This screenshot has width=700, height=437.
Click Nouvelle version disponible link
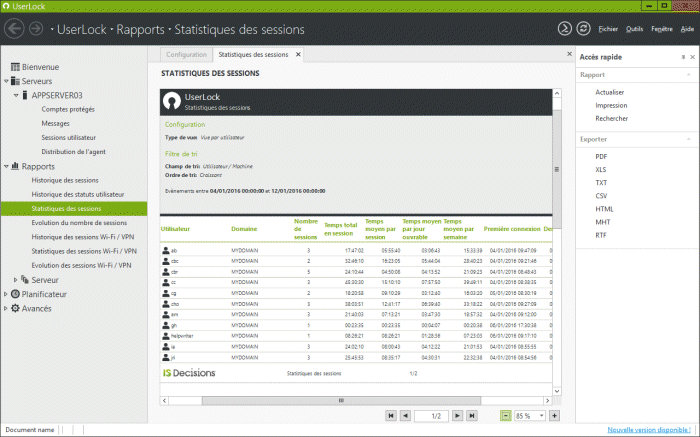[649, 430]
